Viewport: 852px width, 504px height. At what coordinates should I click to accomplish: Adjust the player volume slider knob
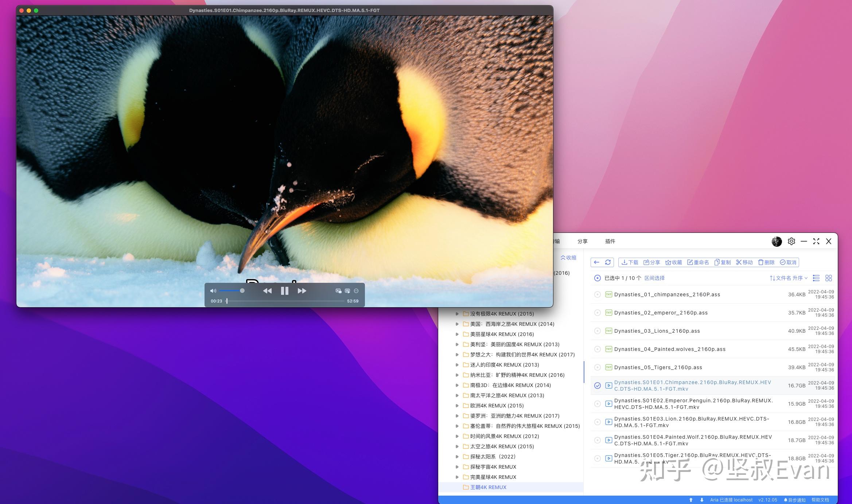click(242, 291)
